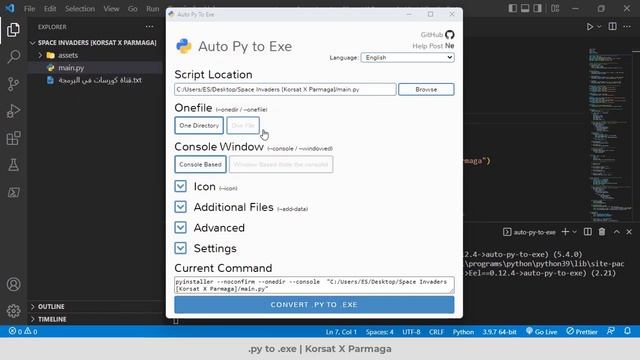Open the Run and Debug view icon
Screen dimensions: 640x360
point(13,111)
